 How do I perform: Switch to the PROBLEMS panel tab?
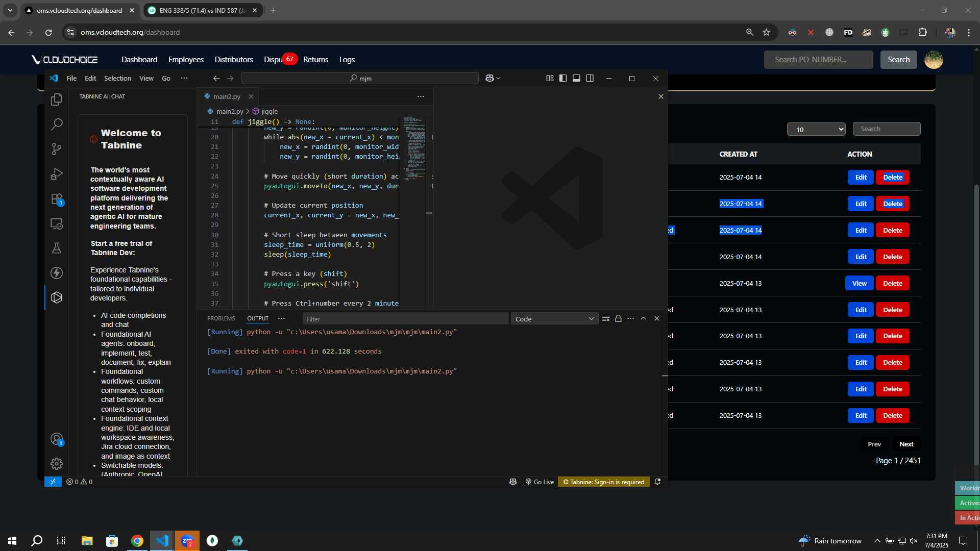(221, 318)
